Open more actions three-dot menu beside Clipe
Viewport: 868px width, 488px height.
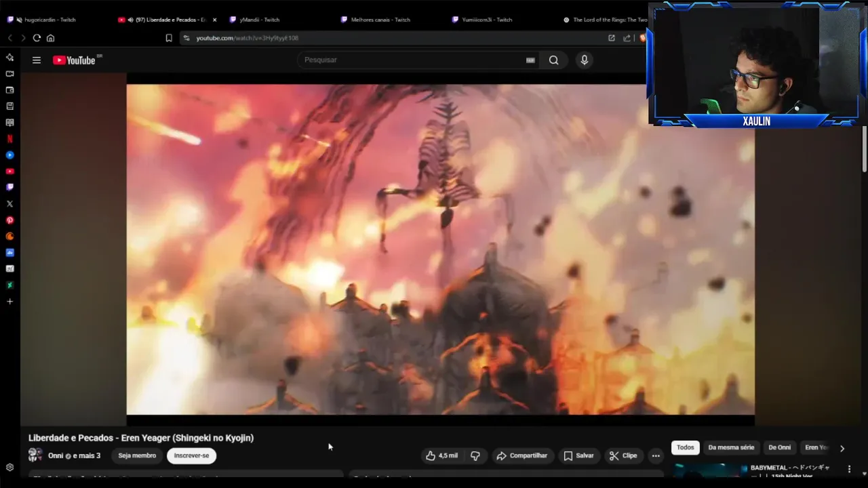655,456
